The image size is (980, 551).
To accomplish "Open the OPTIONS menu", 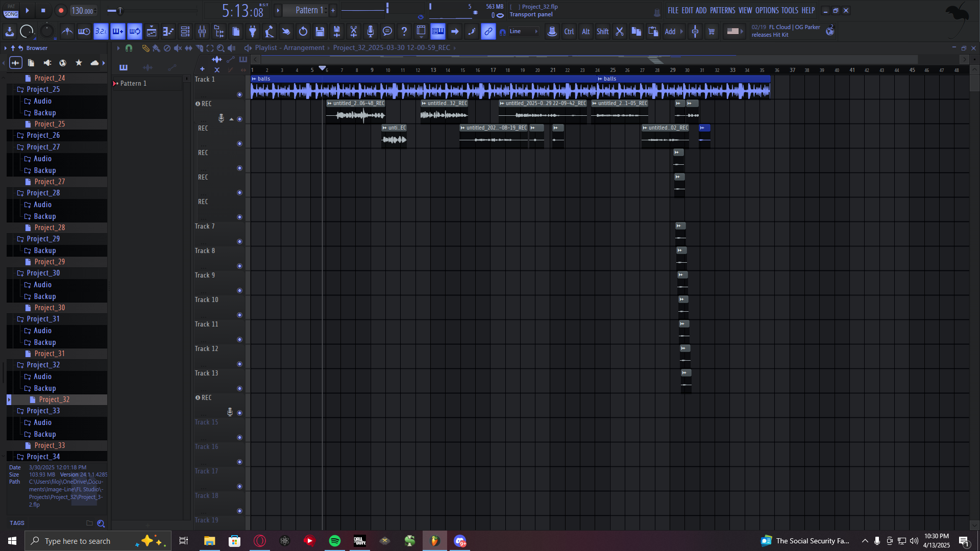I will tap(767, 10).
